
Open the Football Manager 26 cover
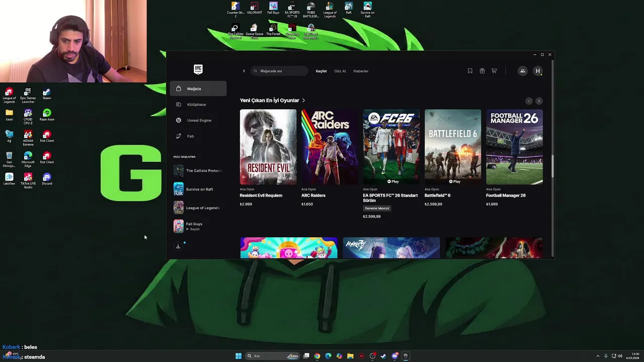[x=514, y=147]
